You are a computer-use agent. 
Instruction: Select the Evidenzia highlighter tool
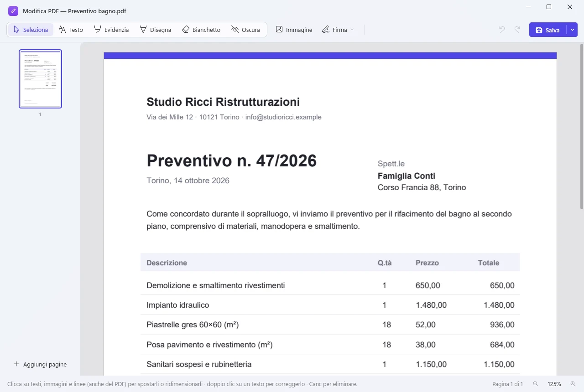click(x=111, y=30)
